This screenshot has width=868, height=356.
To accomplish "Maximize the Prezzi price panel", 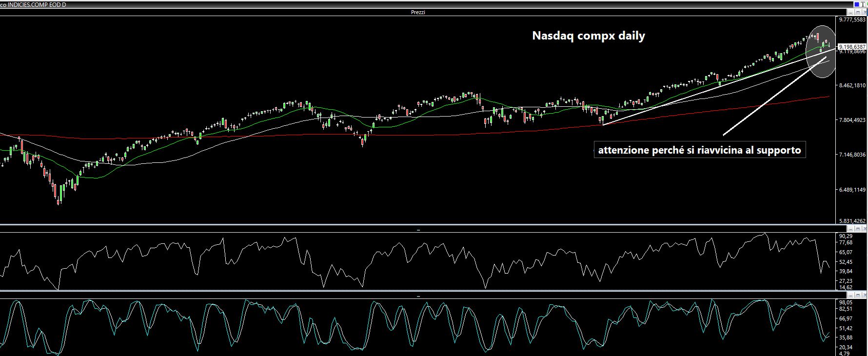I will pyautogui.click(x=858, y=12).
